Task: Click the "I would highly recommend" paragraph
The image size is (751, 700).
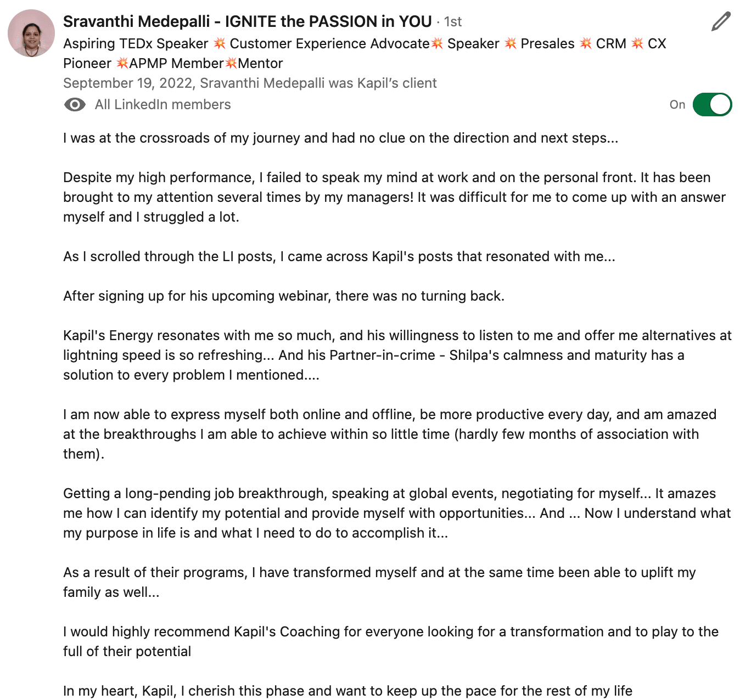Action: click(x=390, y=642)
